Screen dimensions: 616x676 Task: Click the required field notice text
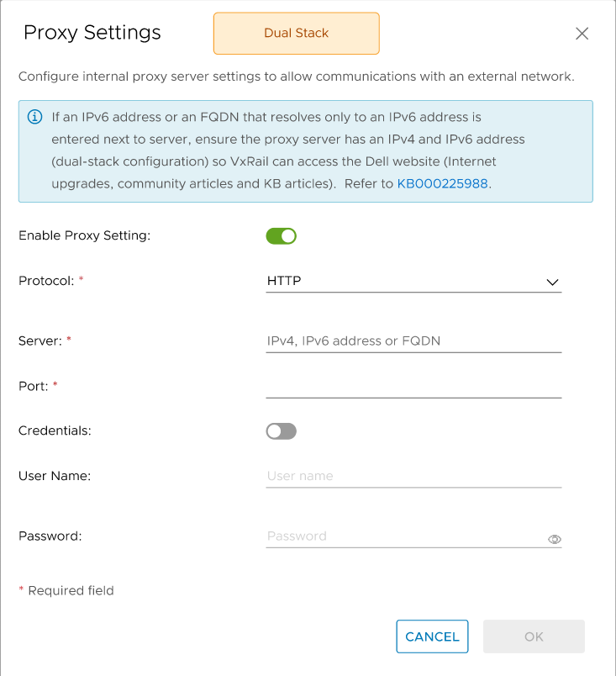[66, 590]
